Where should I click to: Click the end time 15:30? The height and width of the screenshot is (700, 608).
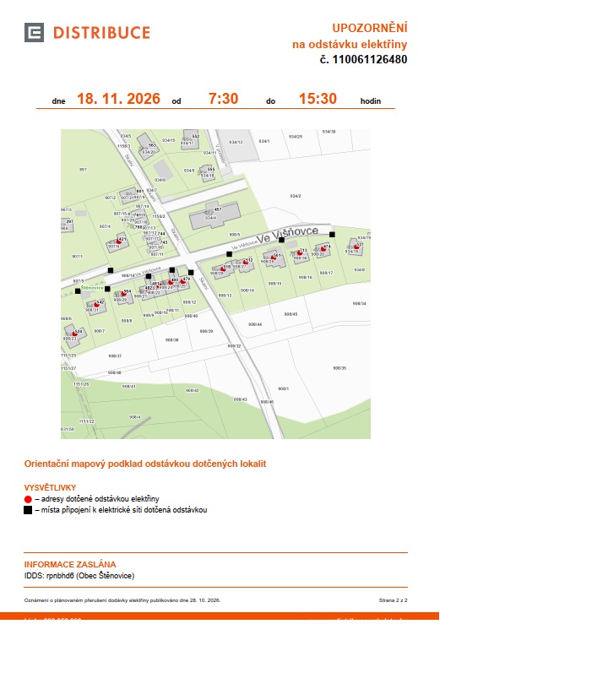318,99
